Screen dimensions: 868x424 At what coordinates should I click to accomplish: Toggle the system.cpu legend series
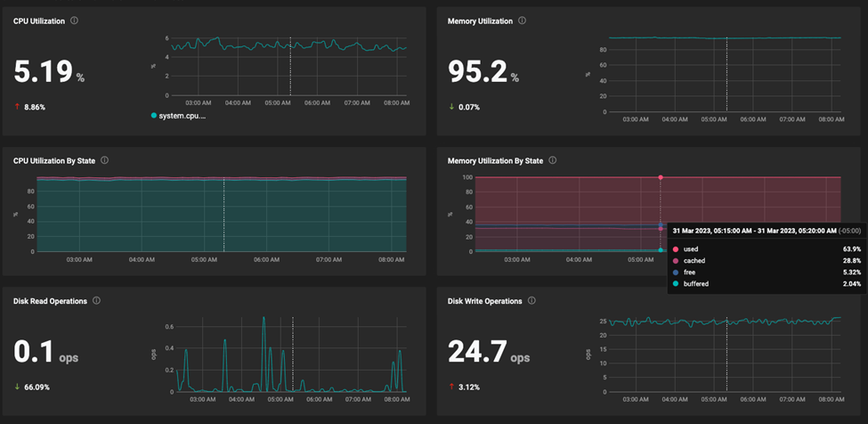tap(178, 116)
